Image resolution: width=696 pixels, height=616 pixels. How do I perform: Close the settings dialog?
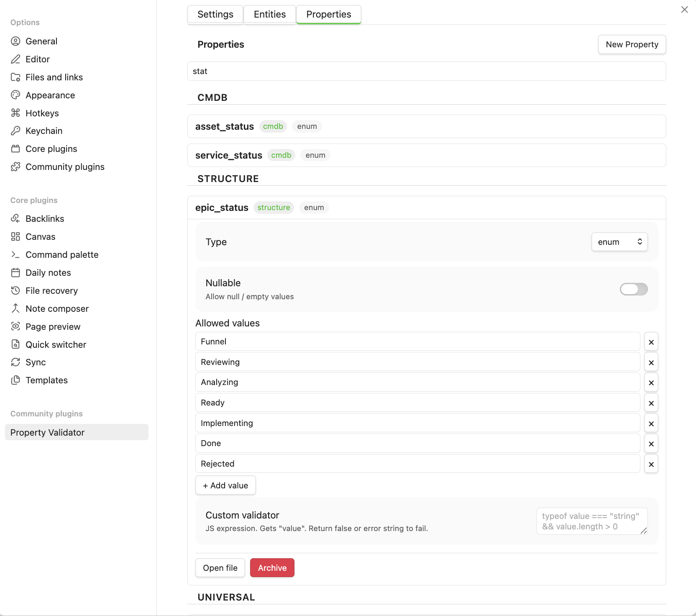(684, 10)
